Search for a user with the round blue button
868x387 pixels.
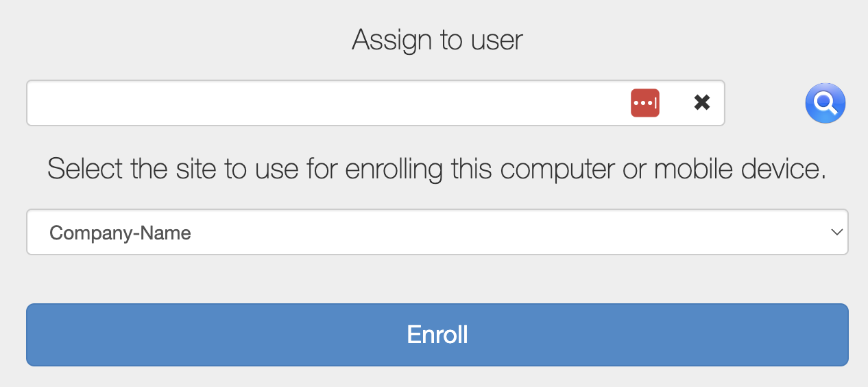coord(825,104)
